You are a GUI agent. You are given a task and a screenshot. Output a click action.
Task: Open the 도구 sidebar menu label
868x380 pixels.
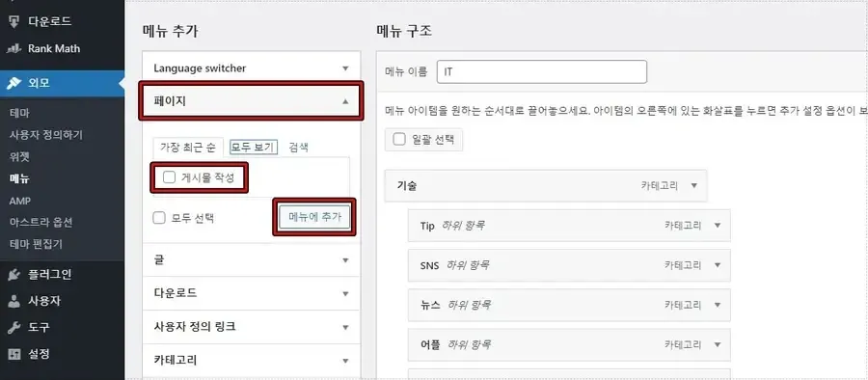click(x=39, y=327)
